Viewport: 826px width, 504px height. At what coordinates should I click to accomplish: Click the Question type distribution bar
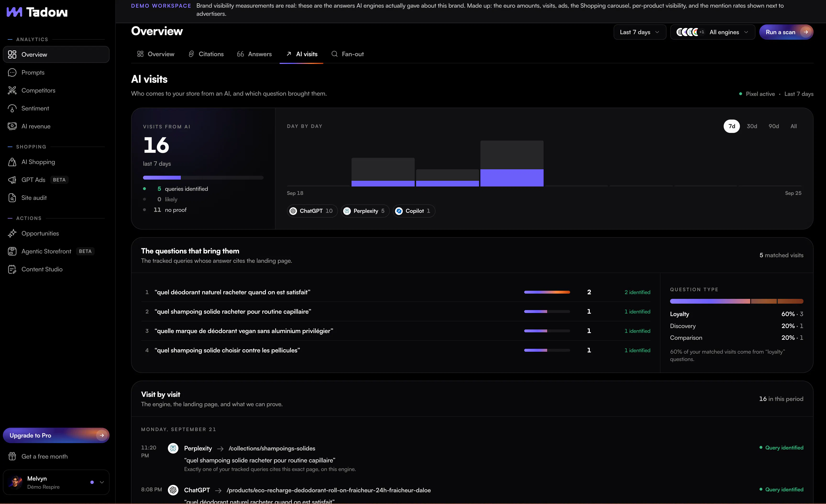[737, 301]
